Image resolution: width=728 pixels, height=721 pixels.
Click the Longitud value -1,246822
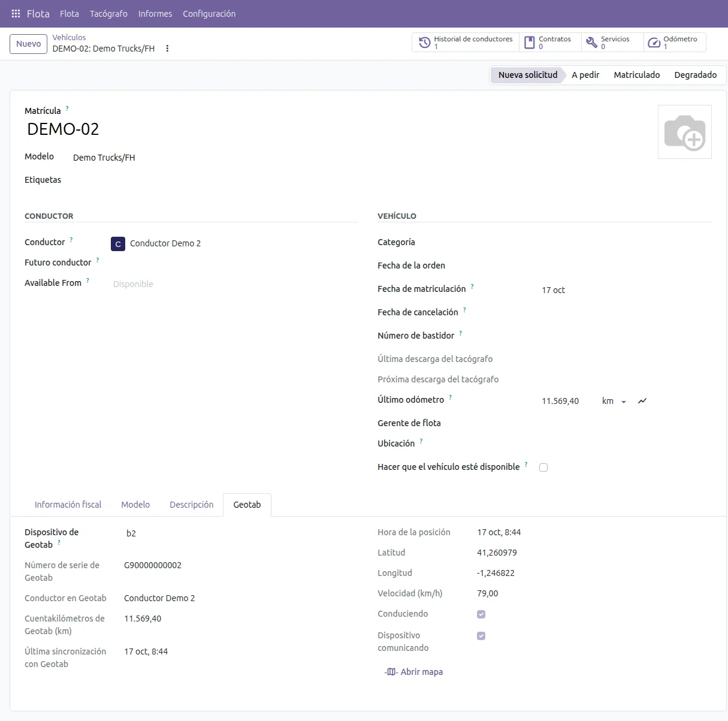(496, 573)
